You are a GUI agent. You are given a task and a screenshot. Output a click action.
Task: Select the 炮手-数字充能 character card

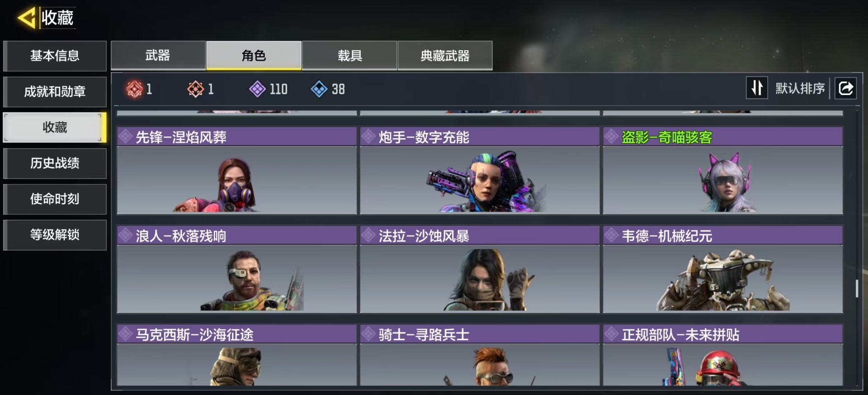tap(480, 171)
